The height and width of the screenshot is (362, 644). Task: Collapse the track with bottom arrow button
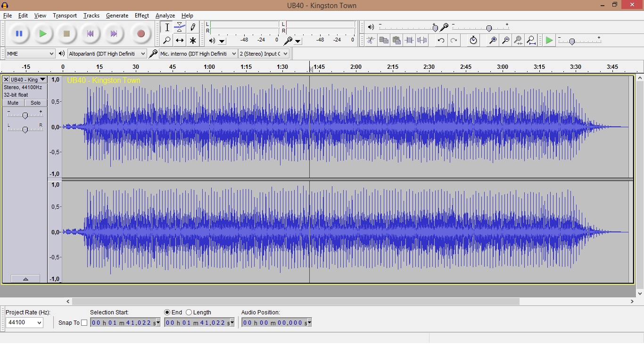(25, 279)
